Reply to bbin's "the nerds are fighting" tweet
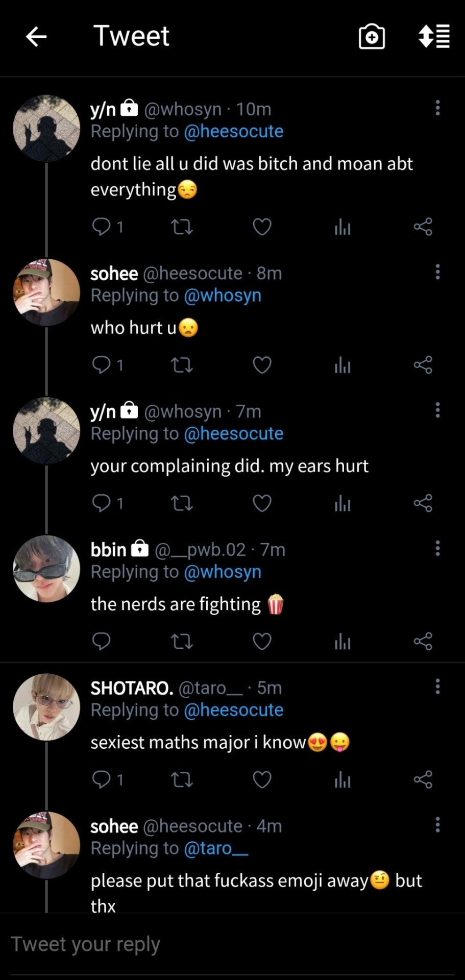This screenshot has height=980, width=465. tap(102, 641)
